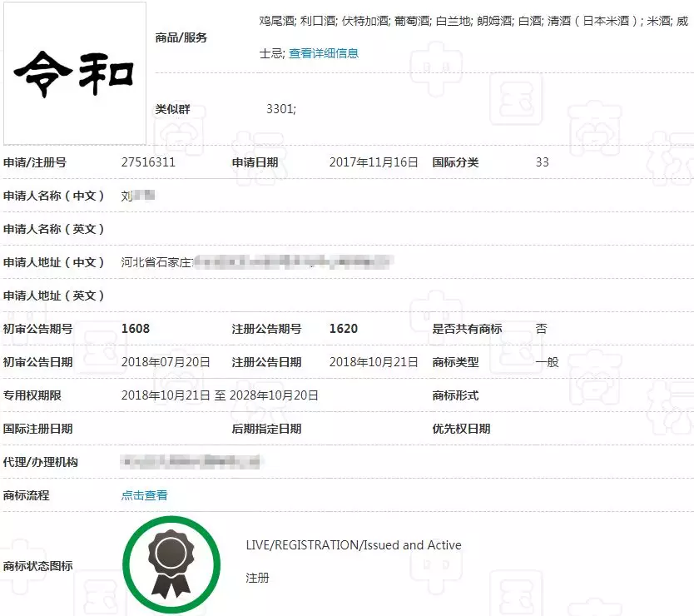694x616 pixels.
Task: Click the 令和 trademark image
Action: click(x=75, y=73)
